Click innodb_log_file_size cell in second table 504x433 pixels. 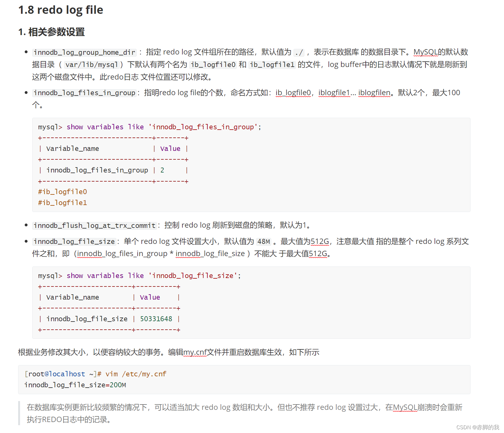[87, 319]
